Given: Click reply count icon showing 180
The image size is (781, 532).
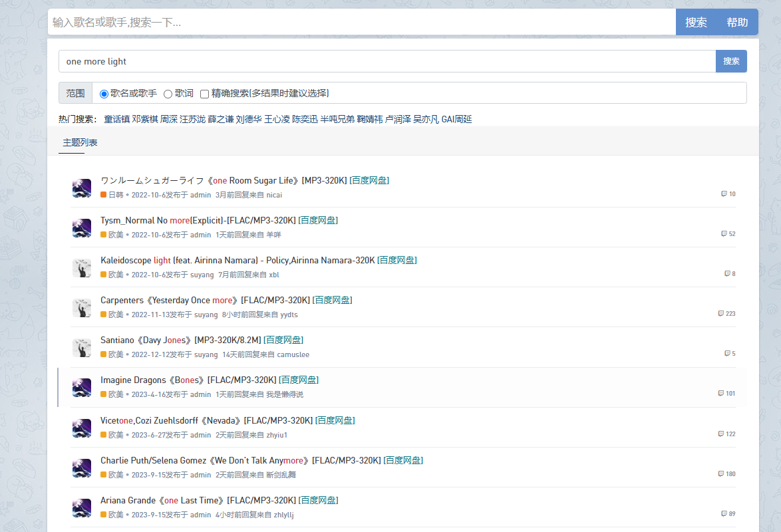Looking at the screenshot, I should point(721,474).
